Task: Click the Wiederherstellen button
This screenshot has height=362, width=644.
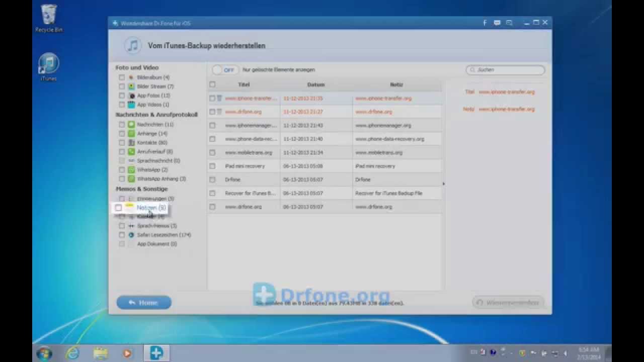Action: click(508, 303)
